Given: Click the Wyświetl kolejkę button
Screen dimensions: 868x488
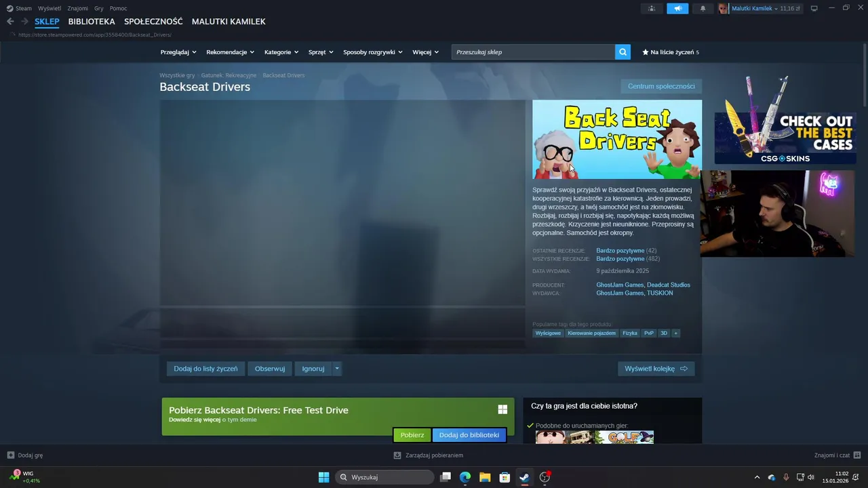Looking at the screenshot, I should pyautogui.click(x=656, y=369).
